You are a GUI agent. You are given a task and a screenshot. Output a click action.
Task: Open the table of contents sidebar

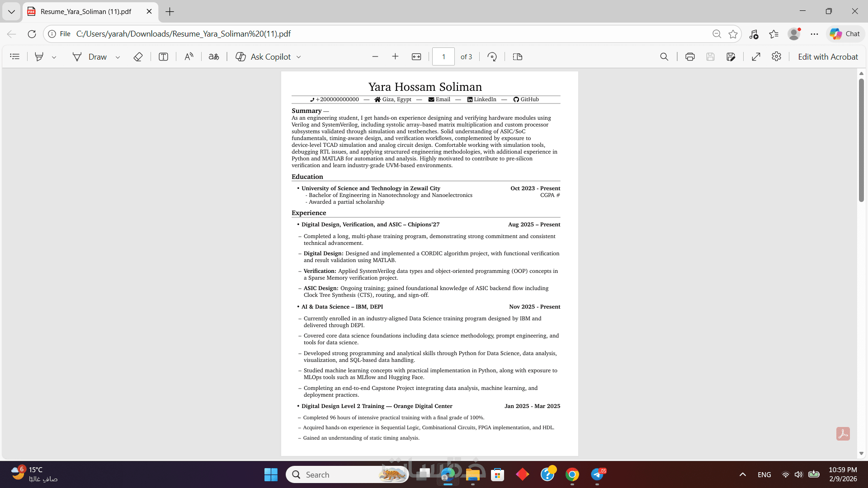(x=15, y=56)
